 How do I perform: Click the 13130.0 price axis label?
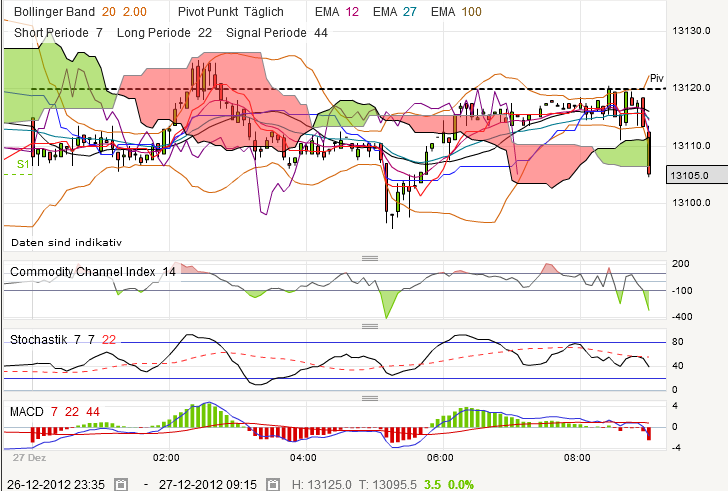coord(691,31)
